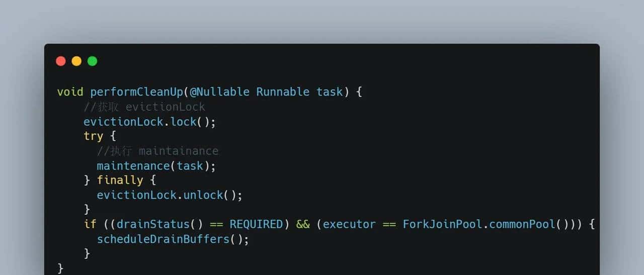Click the finally keyword

point(120,180)
